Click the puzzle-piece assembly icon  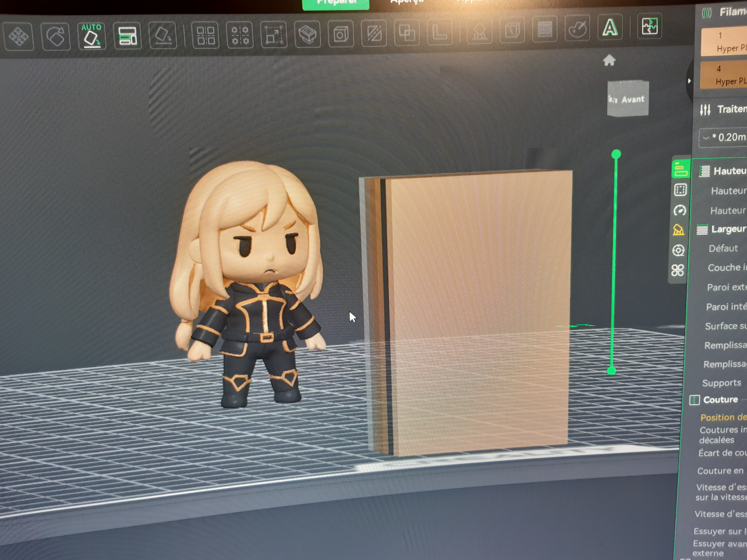coord(649,26)
